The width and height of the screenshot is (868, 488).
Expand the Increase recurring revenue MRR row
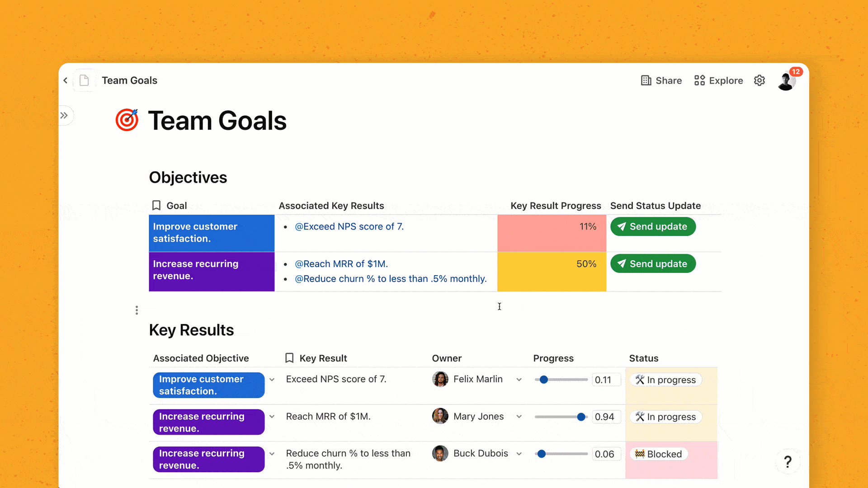point(271,416)
